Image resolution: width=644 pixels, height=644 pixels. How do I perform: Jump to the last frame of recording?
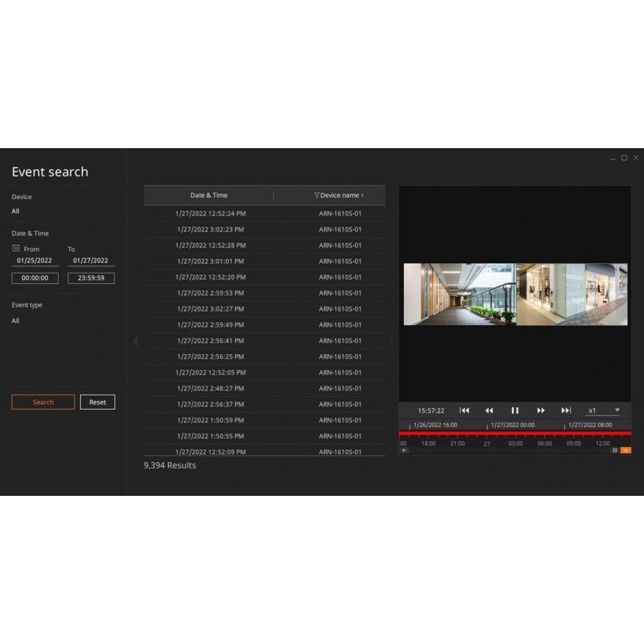click(566, 410)
